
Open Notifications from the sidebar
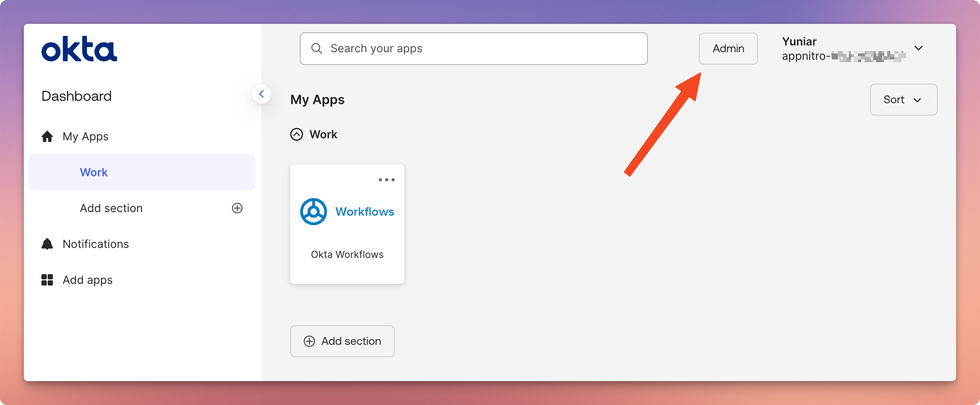click(x=96, y=244)
